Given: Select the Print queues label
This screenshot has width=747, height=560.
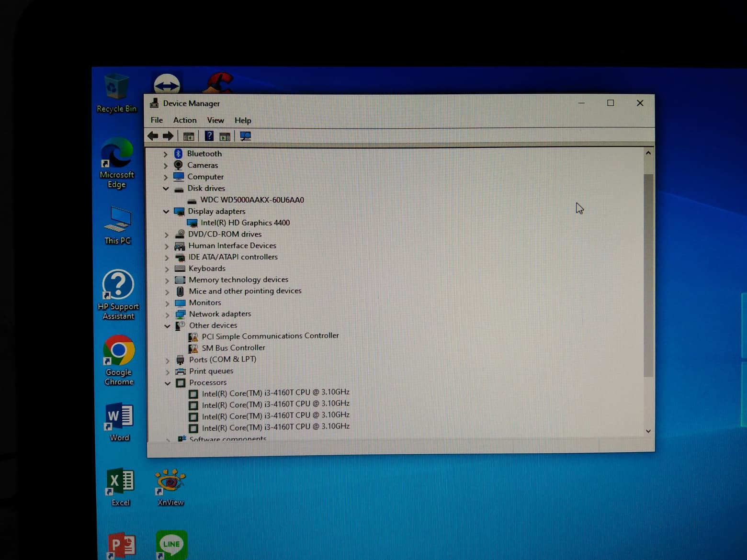Looking at the screenshot, I should [x=211, y=371].
